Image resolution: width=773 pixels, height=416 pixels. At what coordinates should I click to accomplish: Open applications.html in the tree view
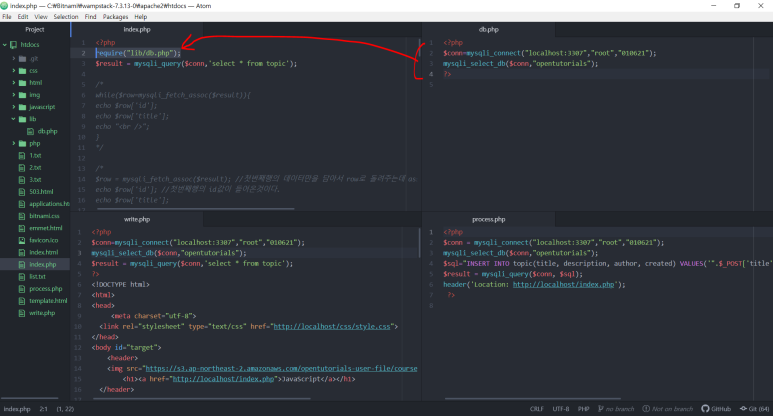coord(49,204)
